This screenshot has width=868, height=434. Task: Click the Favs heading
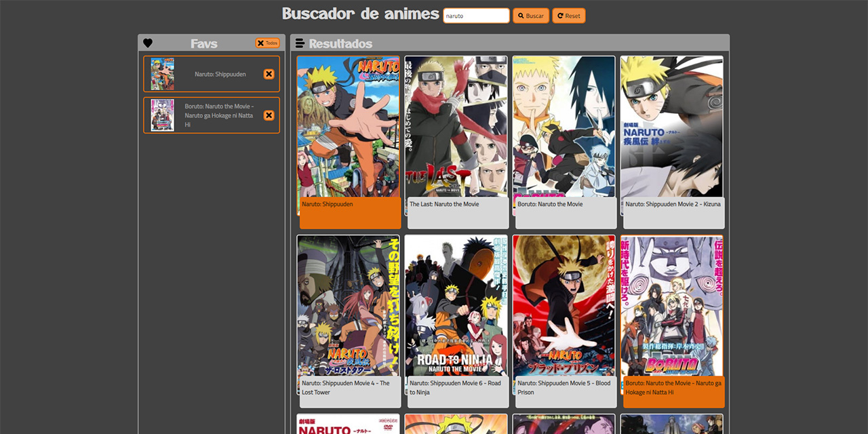pos(204,43)
